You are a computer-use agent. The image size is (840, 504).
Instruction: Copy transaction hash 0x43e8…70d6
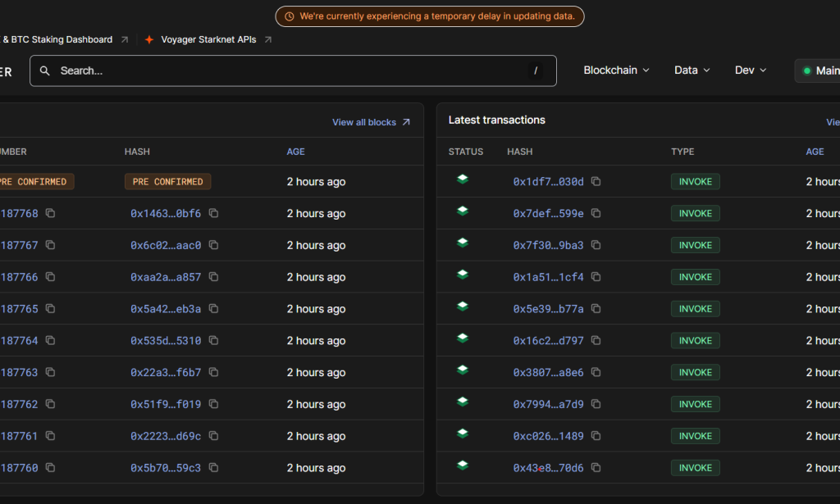[596, 468]
